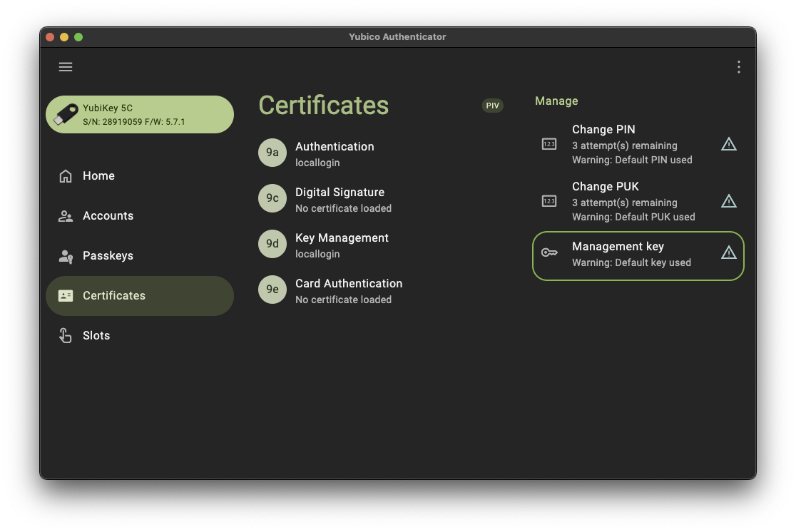Viewport: 796px width, 532px height.
Task: Click the key icon beside Management key
Action: [549, 252]
